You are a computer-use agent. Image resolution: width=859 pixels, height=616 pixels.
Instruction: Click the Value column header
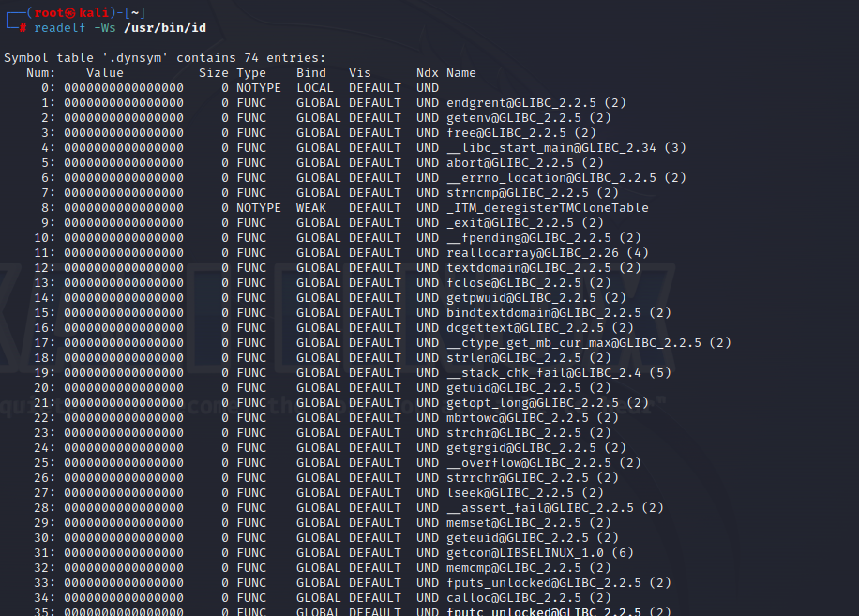[105, 73]
